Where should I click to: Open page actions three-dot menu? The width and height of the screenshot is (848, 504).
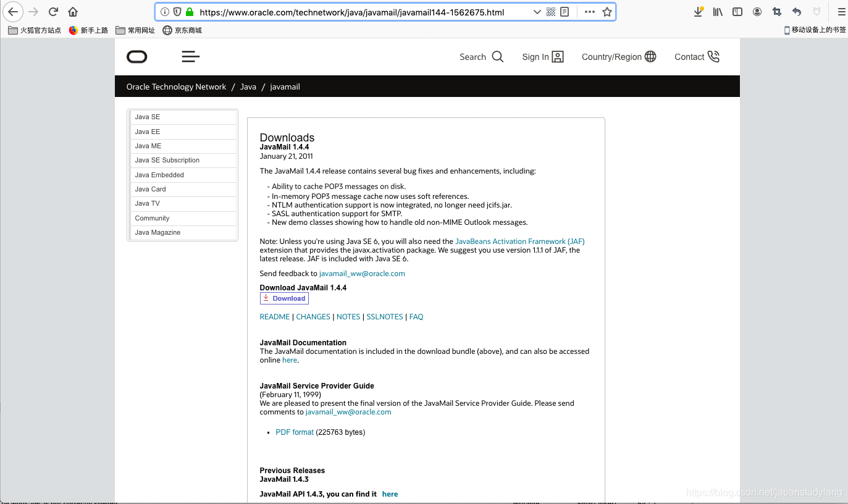pos(590,12)
